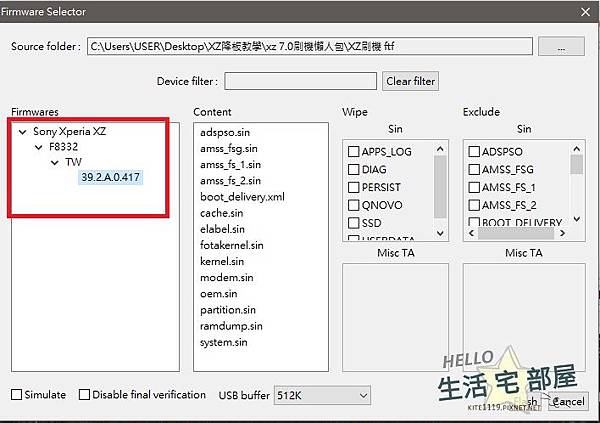Select system.sin in Content list
This screenshot has width=600, height=423.
coord(223,342)
